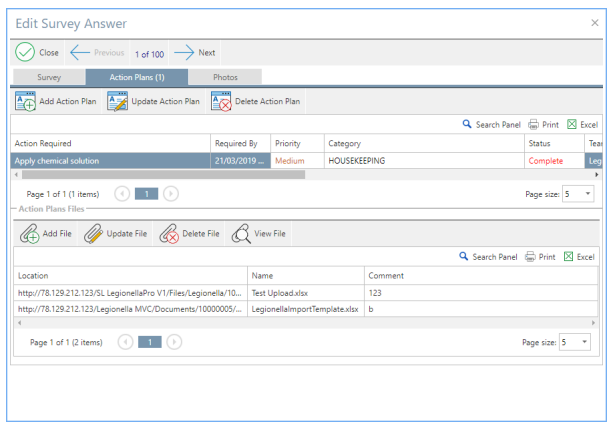This screenshot has height=431, width=614.
Task: Sort by the Priority column header
Action: click(287, 144)
